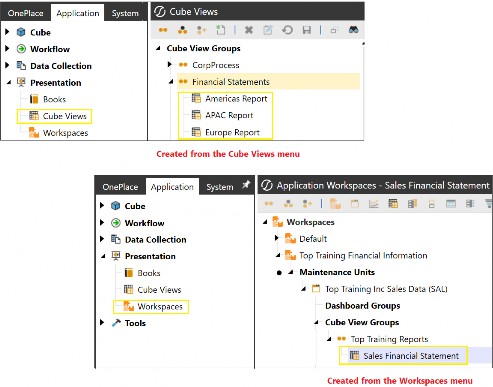Screen dimensions: 493x387
Task: Open System tab in upper navigation pane
Action: [125, 13]
